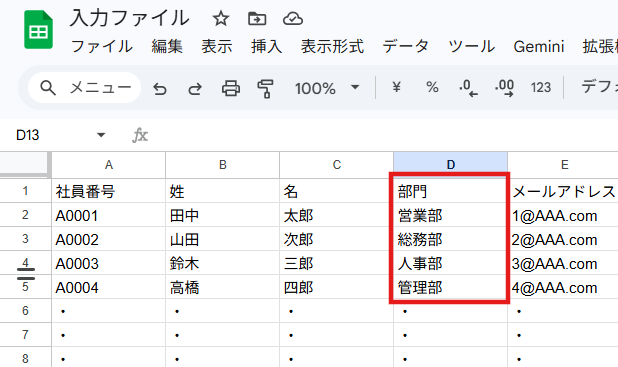Open the Gemini menu
Viewport: 618px width, 367px height.
pyautogui.click(x=539, y=47)
